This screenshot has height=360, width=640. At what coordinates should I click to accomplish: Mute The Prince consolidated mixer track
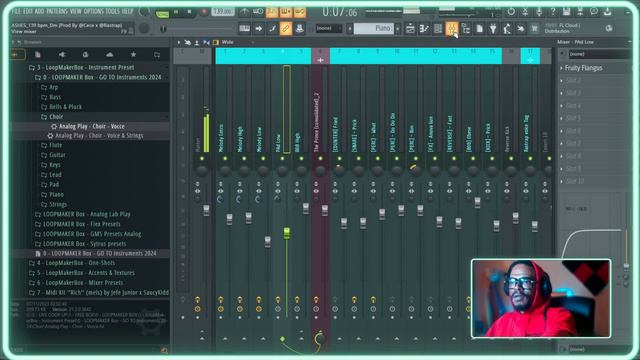tap(320, 158)
